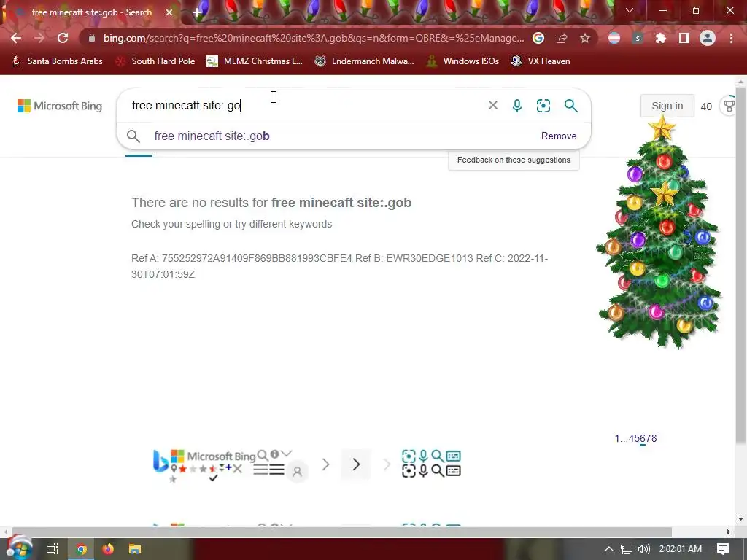Viewport: 747px width, 560px height.
Task: Start voice search with microphone
Action: click(517, 105)
